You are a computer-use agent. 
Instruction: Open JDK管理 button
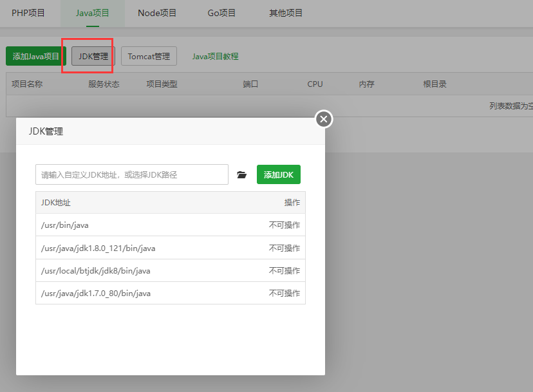pos(93,56)
